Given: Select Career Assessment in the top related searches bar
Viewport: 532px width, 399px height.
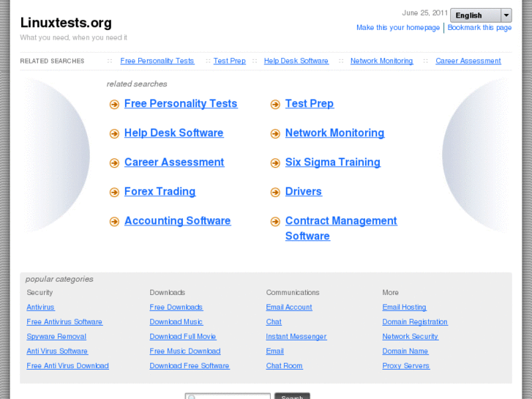Looking at the screenshot, I should (468, 61).
